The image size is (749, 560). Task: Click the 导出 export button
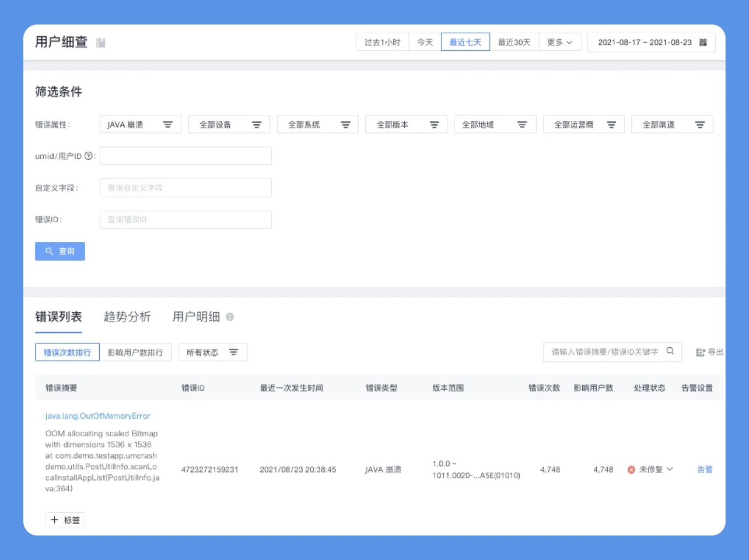pyautogui.click(x=710, y=352)
